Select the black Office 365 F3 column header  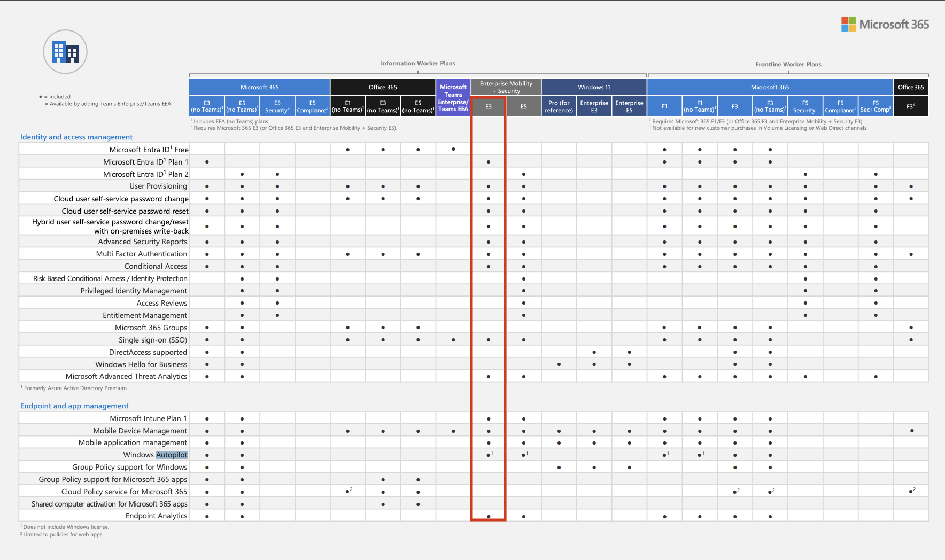tap(910, 106)
